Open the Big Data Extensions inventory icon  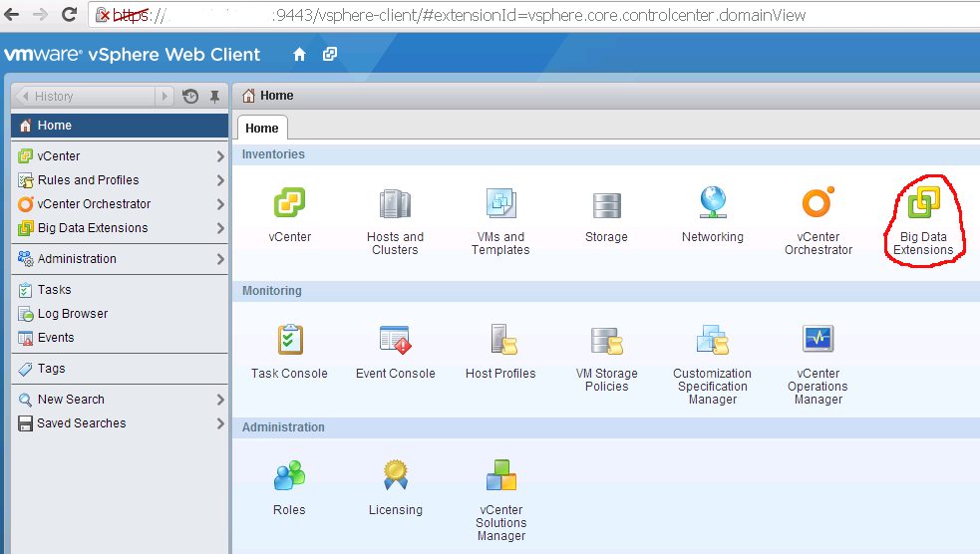tap(923, 204)
